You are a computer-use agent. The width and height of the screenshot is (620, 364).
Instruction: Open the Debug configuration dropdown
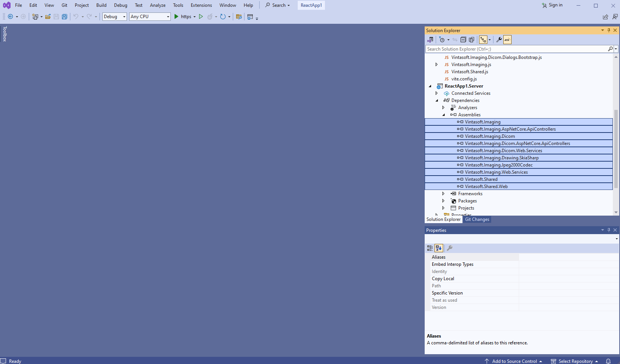[x=114, y=17]
